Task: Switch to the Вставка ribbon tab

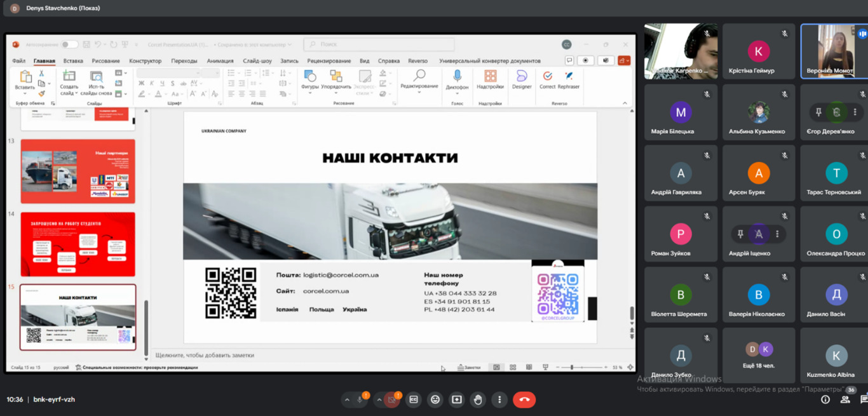Action: click(73, 61)
